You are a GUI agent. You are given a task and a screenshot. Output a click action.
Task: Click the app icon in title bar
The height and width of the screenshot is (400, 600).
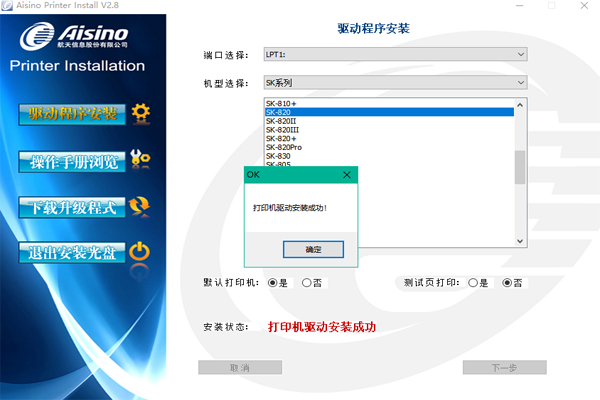pyautogui.click(x=8, y=7)
